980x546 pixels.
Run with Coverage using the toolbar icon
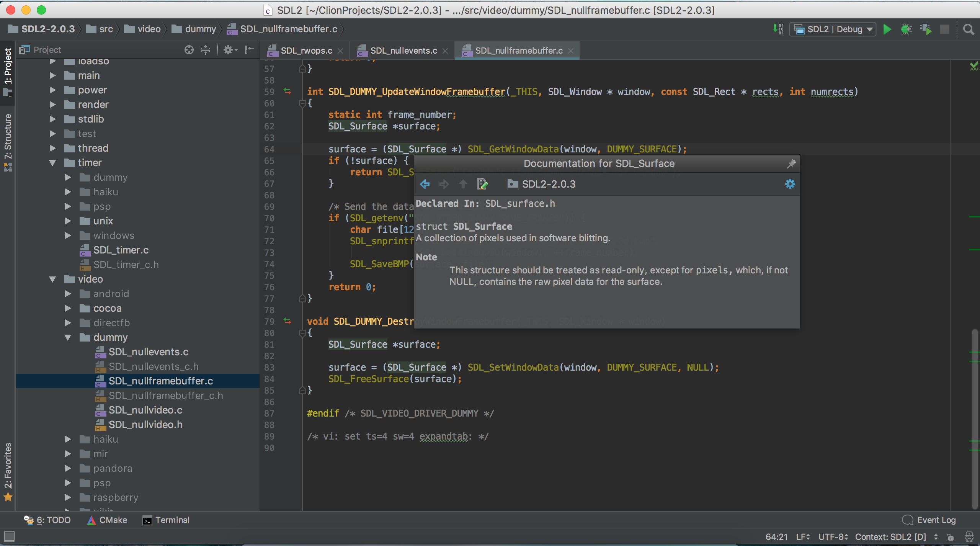(926, 29)
